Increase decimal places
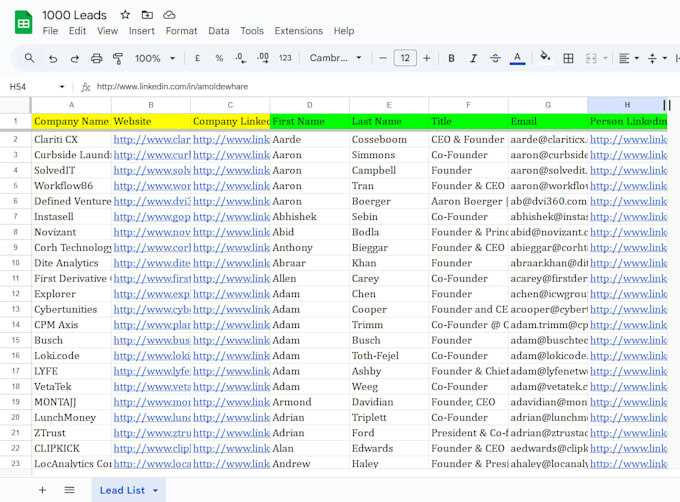Image resolution: width=680 pixels, height=502 pixels. [263, 58]
